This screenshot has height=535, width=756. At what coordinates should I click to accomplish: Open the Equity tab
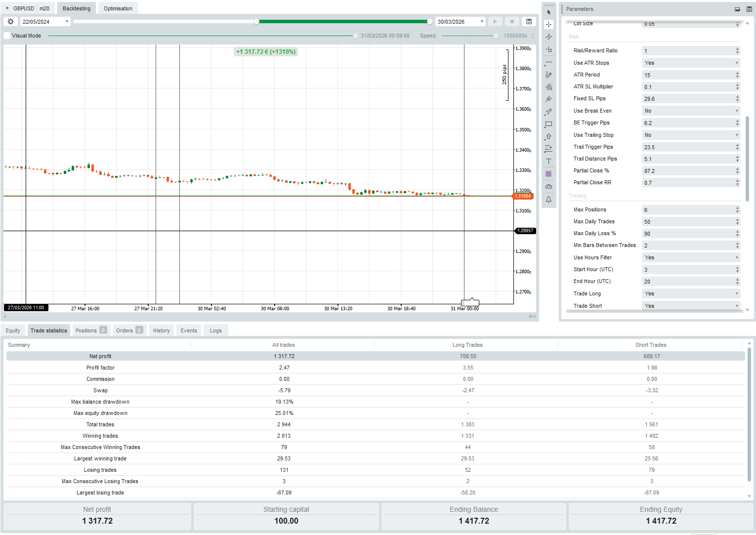[13, 330]
